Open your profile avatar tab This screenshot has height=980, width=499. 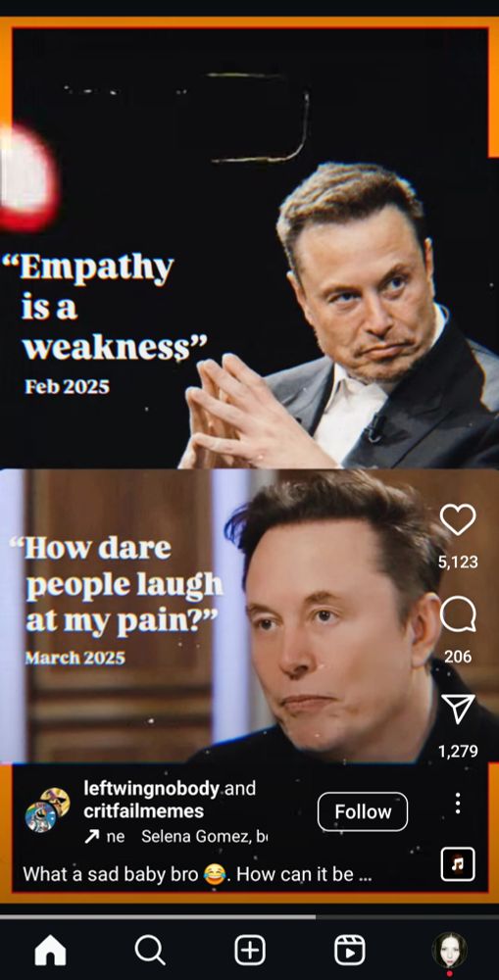[x=449, y=951]
